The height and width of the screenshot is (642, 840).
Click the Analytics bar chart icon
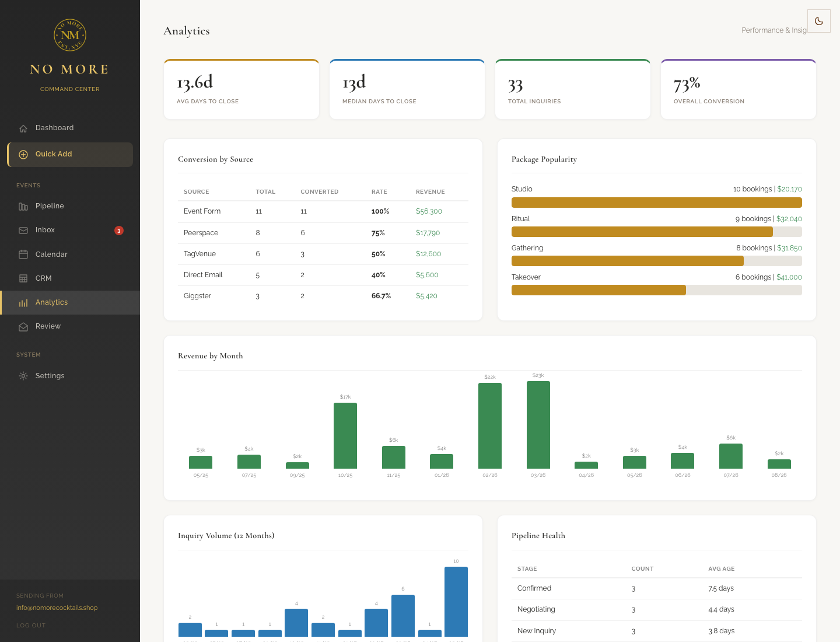pos(23,303)
